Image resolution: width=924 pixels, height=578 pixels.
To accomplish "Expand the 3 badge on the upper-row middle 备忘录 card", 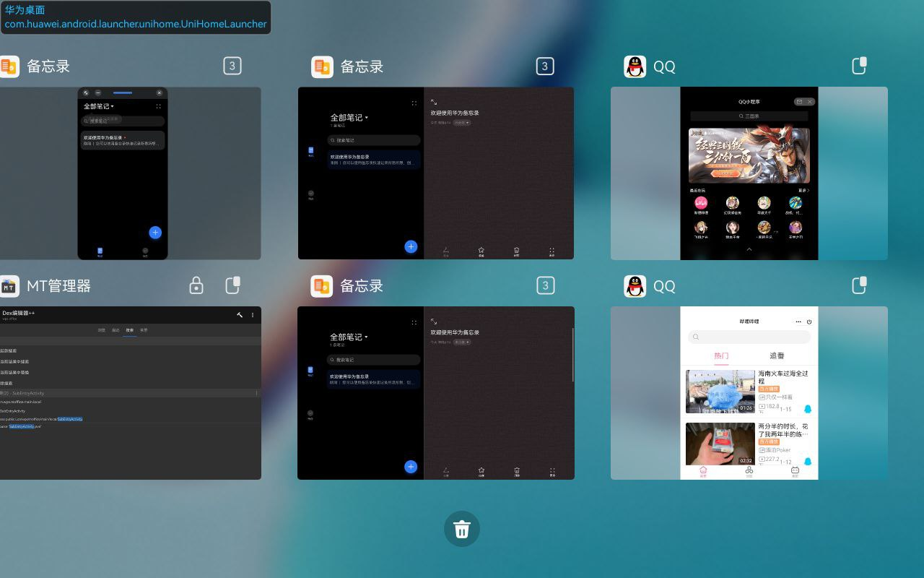I will (545, 66).
